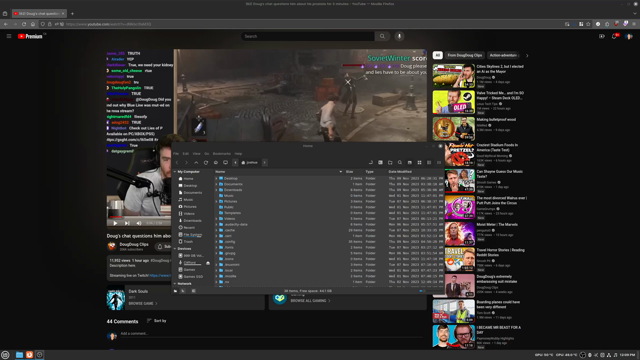The image size is (640, 360).
Task: Open Games SSD drive in sidebar
Action: (193, 276)
